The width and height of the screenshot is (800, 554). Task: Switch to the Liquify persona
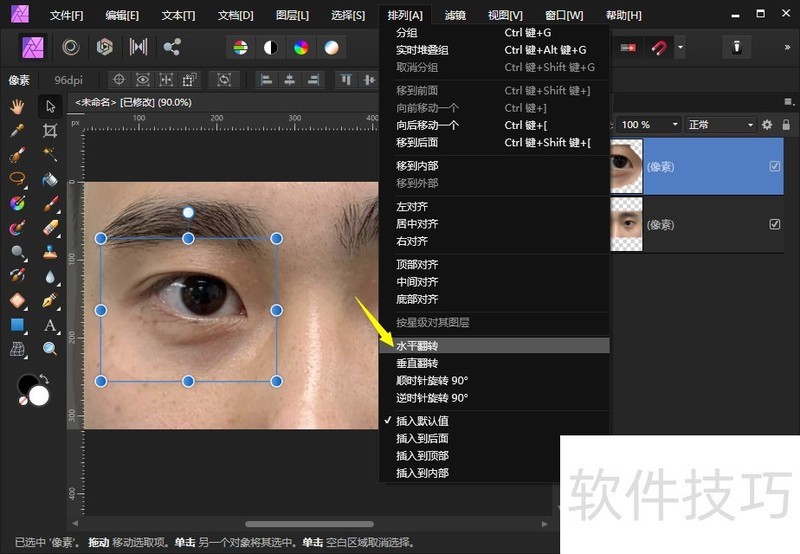click(x=71, y=47)
